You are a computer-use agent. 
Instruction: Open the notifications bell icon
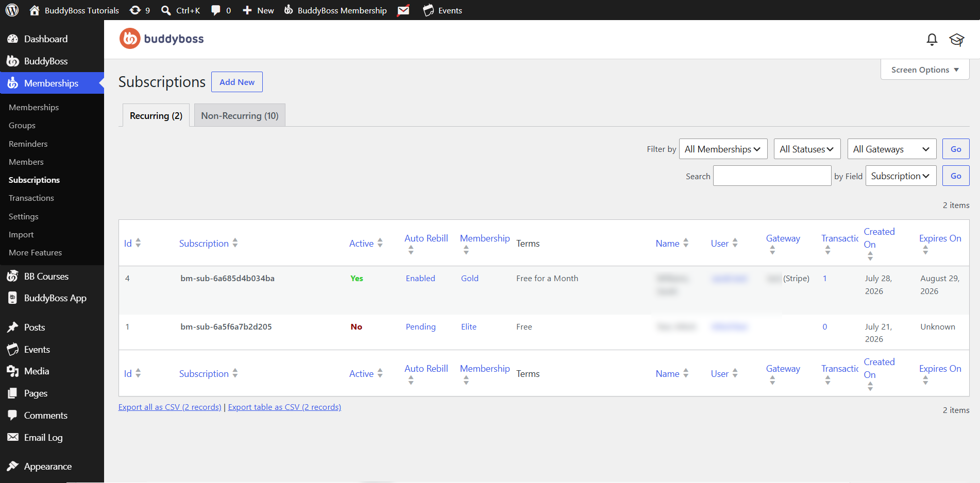pyautogui.click(x=932, y=40)
